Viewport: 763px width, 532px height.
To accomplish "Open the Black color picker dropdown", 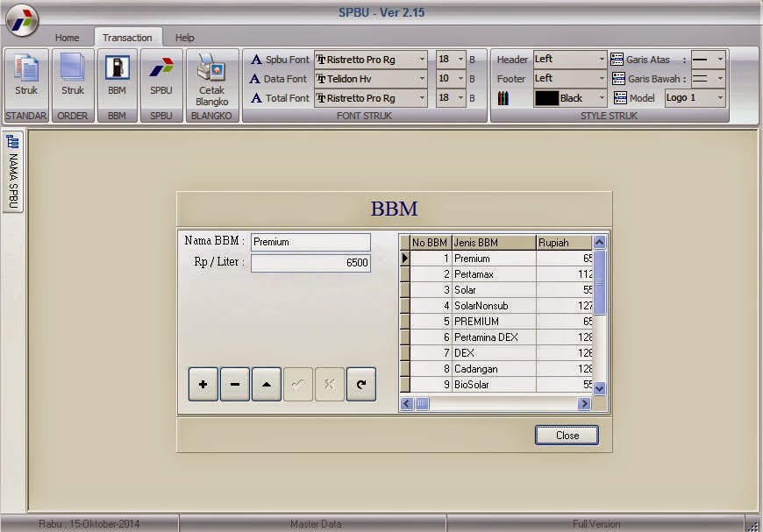I will click(602, 98).
